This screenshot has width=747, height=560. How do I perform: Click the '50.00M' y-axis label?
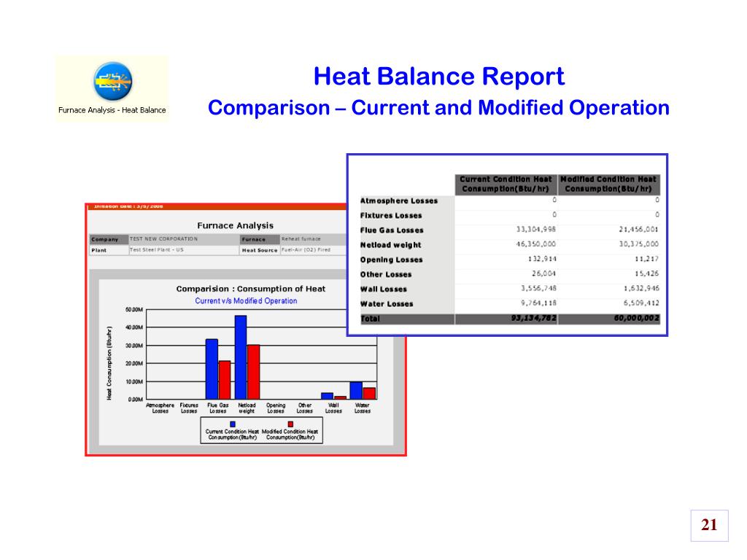(x=134, y=309)
